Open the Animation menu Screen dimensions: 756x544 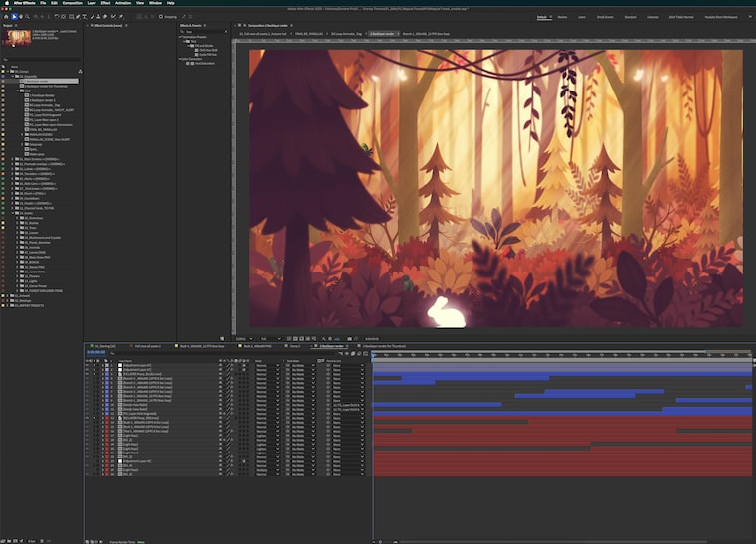(x=123, y=3)
